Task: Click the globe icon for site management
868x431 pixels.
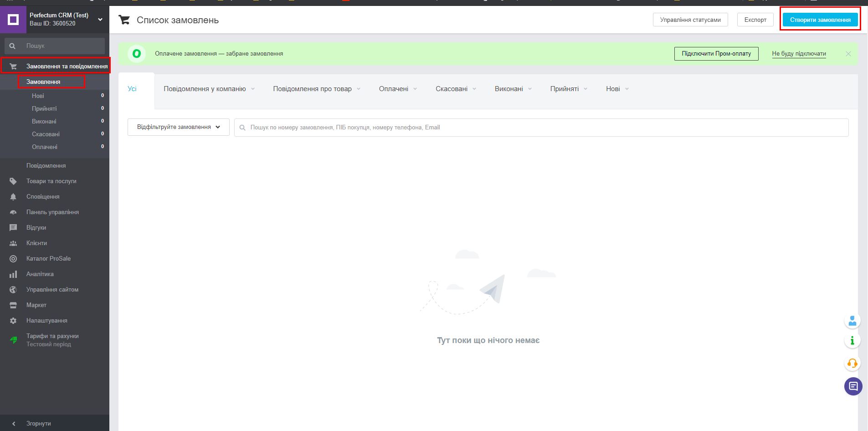Action: (x=13, y=290)
